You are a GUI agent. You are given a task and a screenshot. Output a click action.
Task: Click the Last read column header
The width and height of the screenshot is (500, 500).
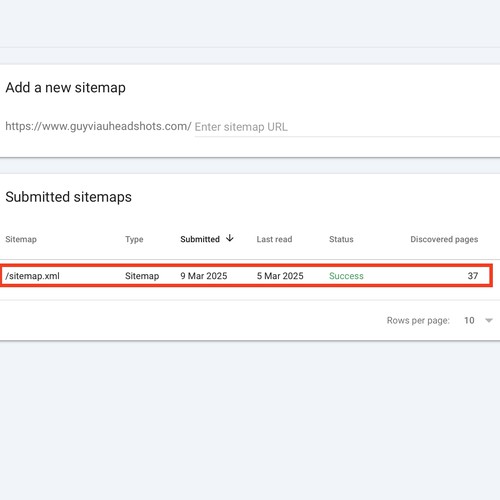point(274,239)
